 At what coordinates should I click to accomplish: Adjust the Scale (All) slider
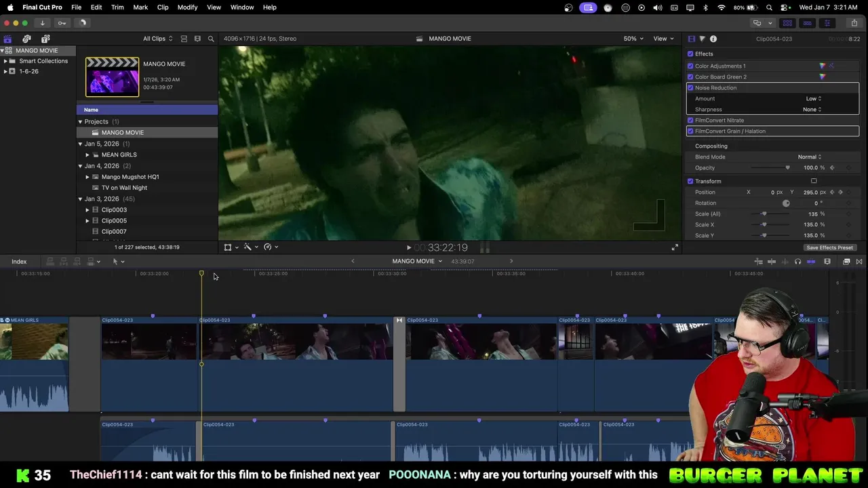pyautogui.click(x=764, y=214)
